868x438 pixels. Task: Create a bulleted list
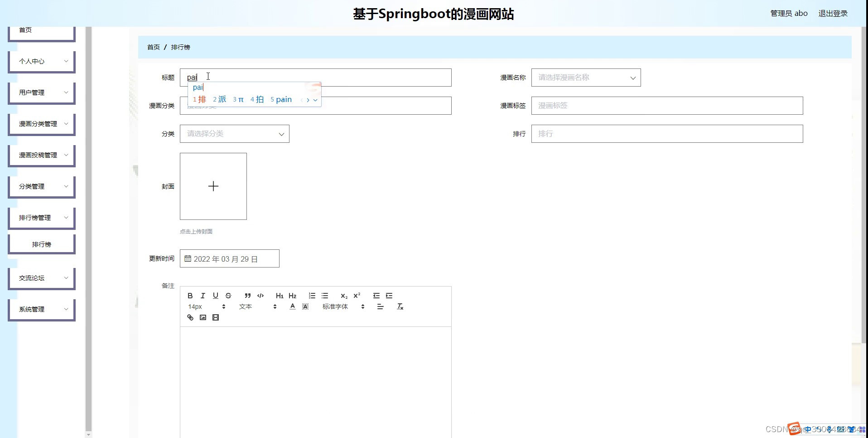point(325,296)
